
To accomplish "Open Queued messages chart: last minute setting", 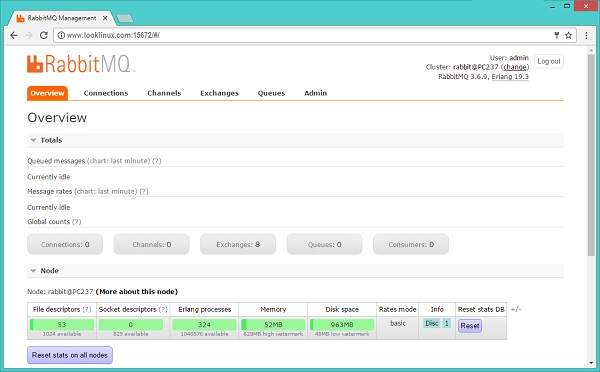I will 119,161.
